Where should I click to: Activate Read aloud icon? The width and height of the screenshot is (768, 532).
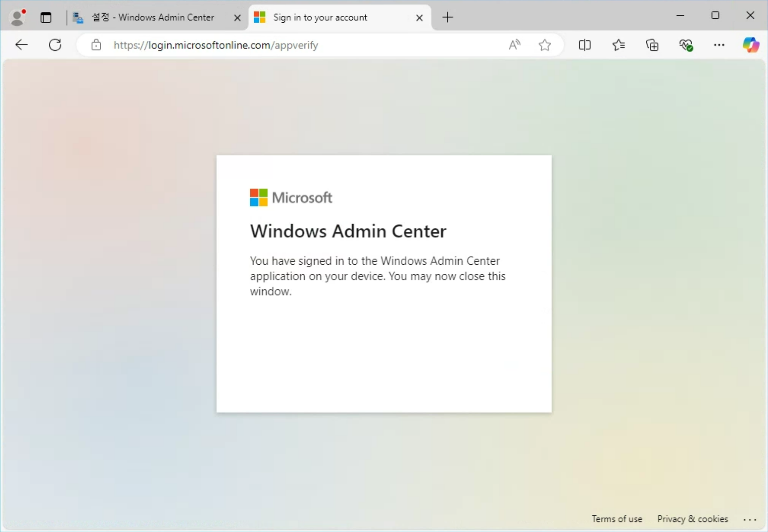tap(514, 45)
